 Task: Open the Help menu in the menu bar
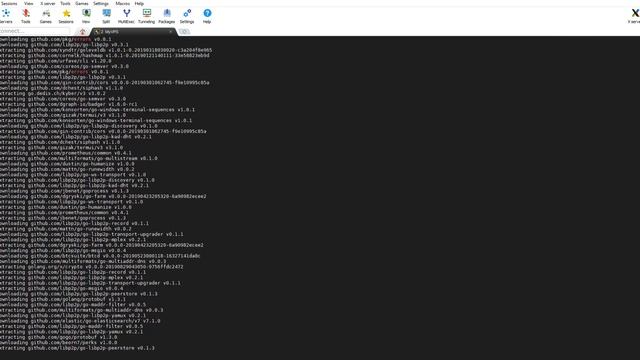(x=139, y=3)
